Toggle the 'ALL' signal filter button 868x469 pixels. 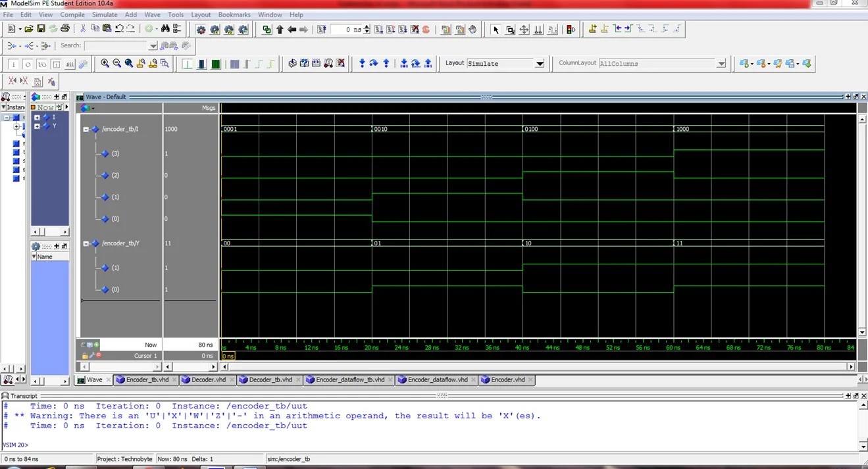[x=70, y=64]
